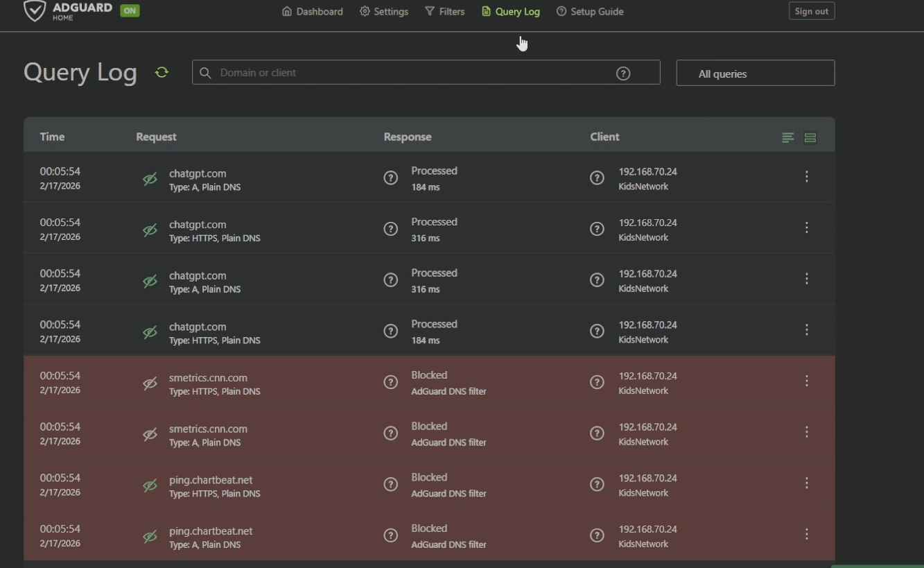
Task: Switch to compact table view icon
Action: (788, 138)
